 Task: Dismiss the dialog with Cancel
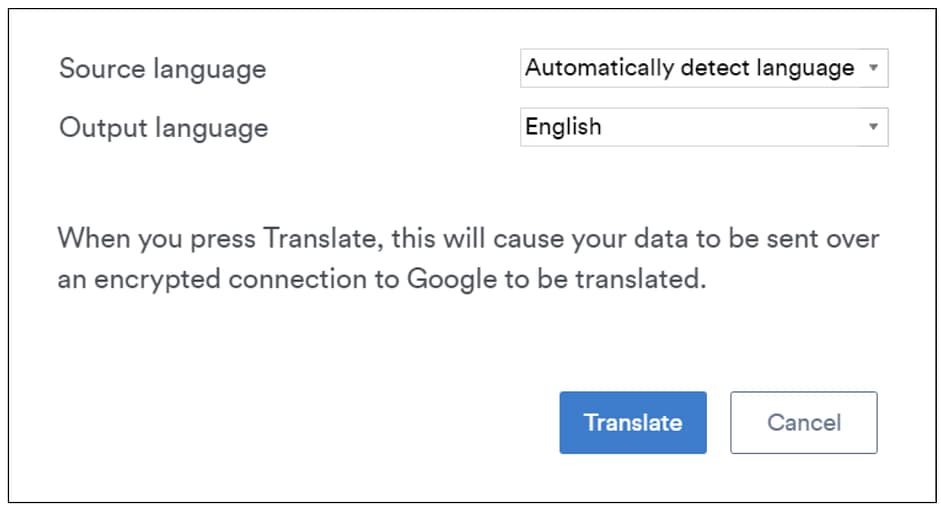tap(803, 422)
